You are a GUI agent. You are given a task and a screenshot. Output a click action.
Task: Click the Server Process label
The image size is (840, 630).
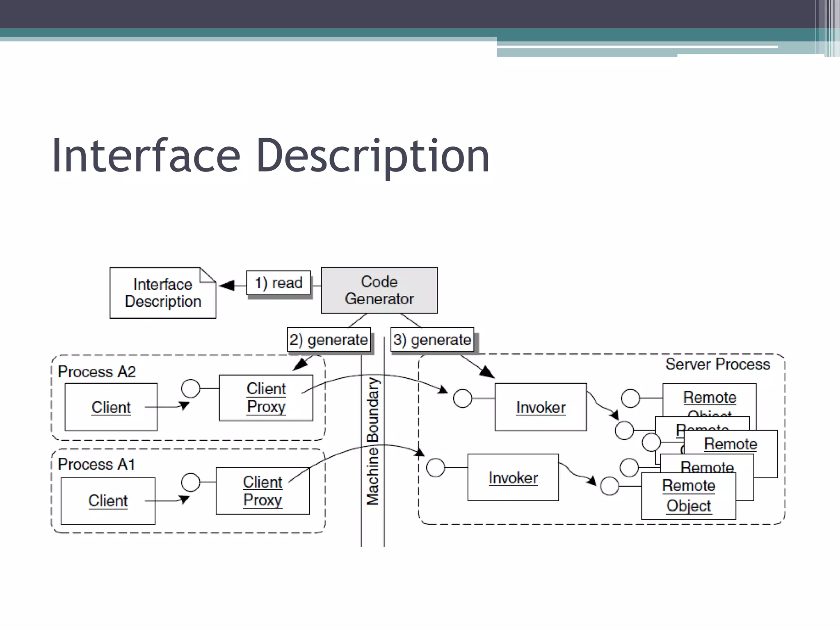click(717, 364)
